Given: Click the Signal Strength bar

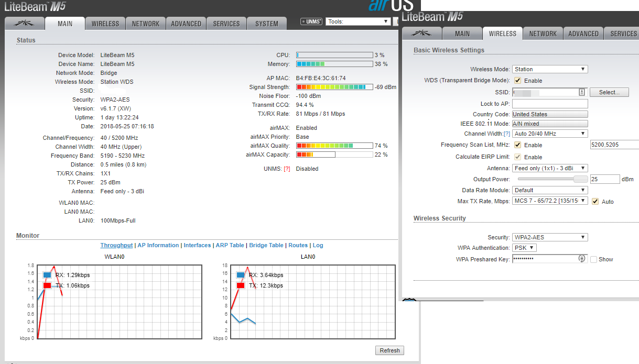Looking at the screenshot, I should tap(334, 87).
